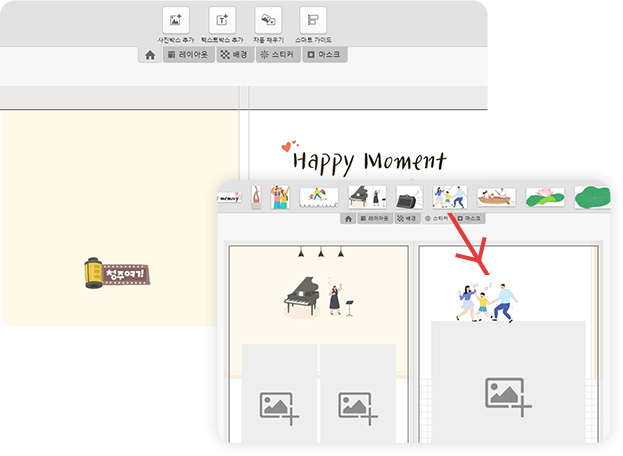This screenshot has height=456, width=623.
Task: Click the 텍스트박스 추가 (add text box) icon
Action: (x=221, y=21)
